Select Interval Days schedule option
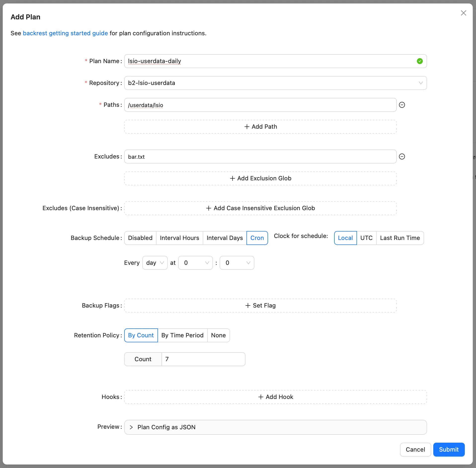Image resolution: width=476 pixels, height=468 pixels. click(x=225, y=238)
